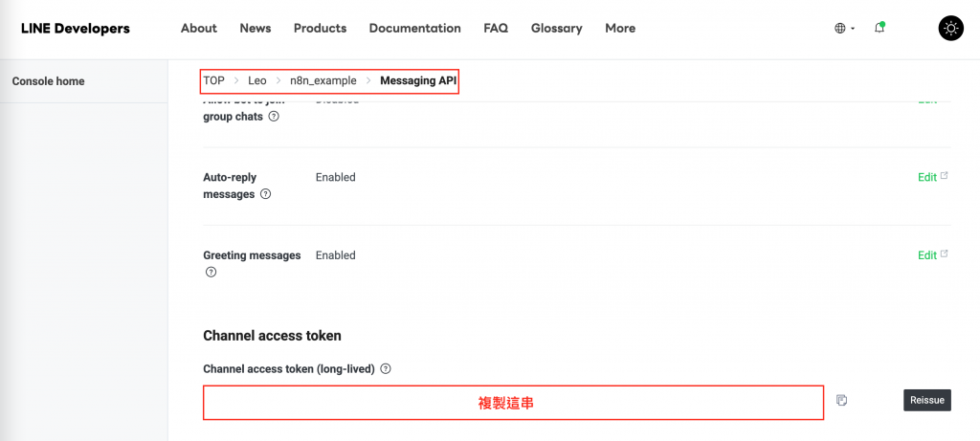Show help for Greeting messages
Viewport: 980px width, 441px height.
211,273
